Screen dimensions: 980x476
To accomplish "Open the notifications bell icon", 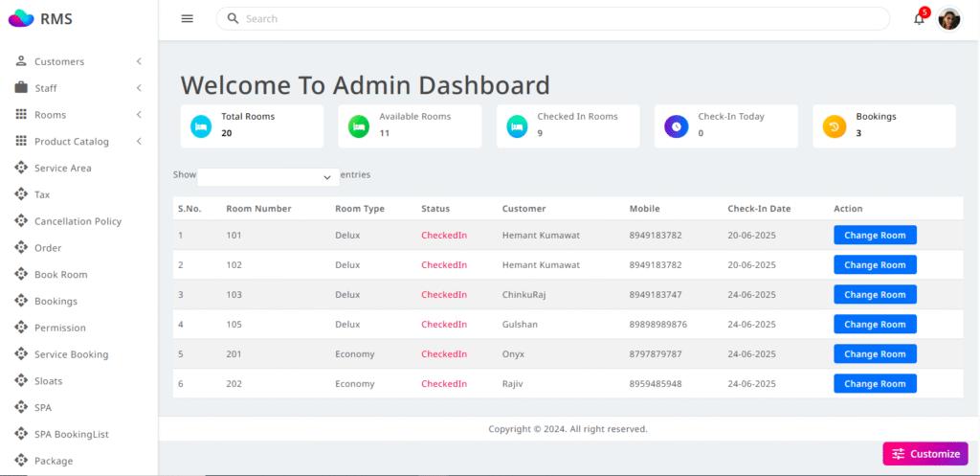I will pos(919,19).
